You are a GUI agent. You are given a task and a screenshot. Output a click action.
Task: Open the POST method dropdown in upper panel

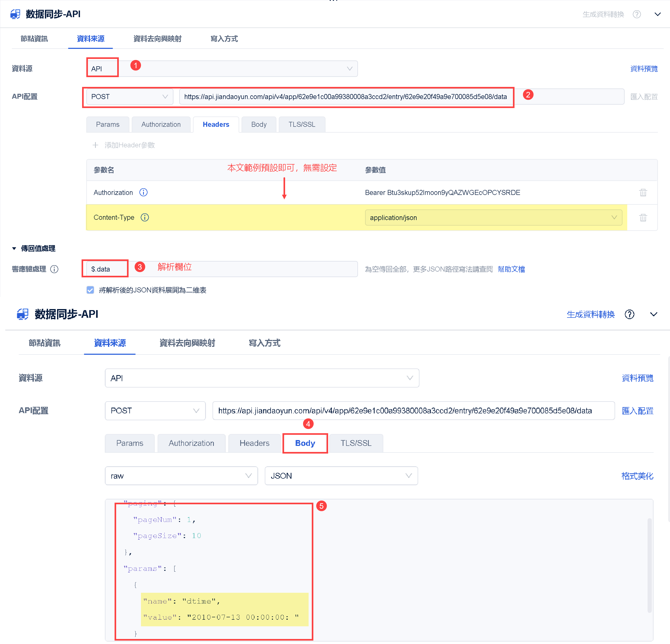[130, 97]
